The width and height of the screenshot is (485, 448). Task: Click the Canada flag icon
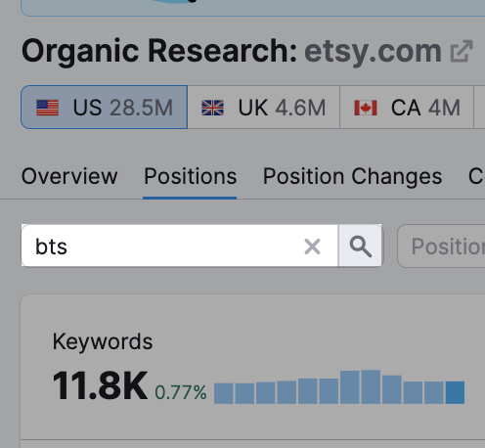click(366, 108)
